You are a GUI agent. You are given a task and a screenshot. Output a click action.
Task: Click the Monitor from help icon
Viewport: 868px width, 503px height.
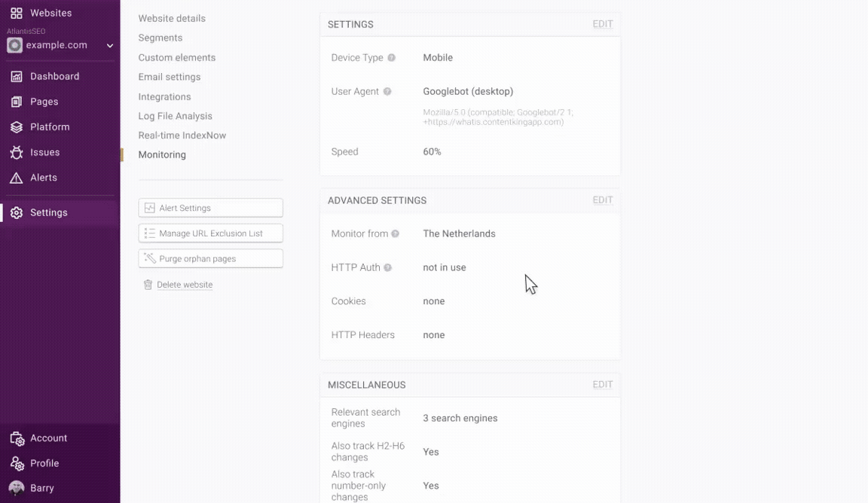pos(396,233)
